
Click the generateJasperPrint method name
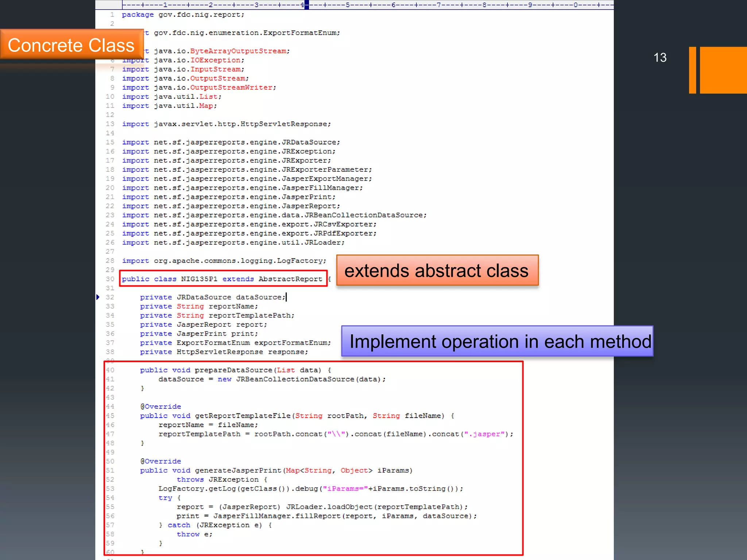[x=238, y=470]
